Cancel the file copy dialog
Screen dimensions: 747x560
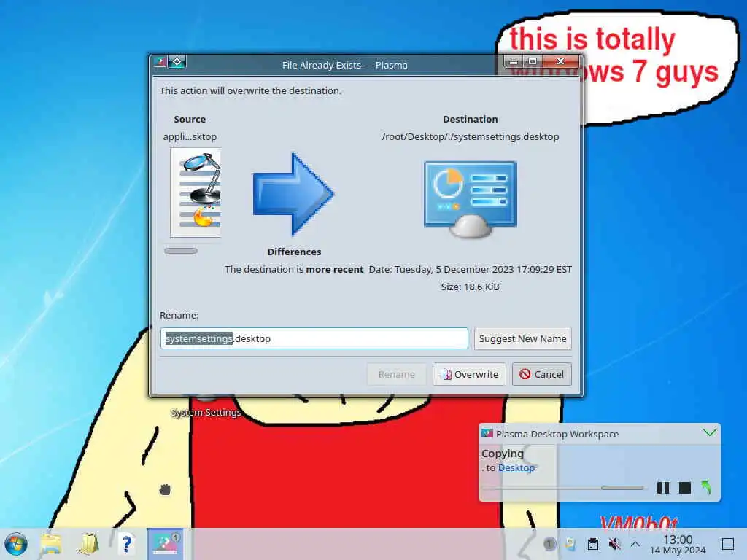point(542,374)
